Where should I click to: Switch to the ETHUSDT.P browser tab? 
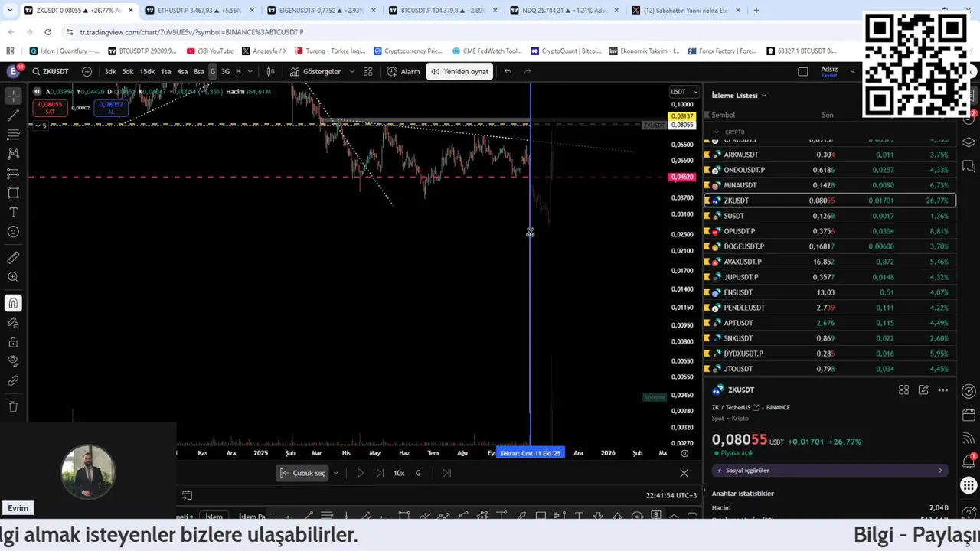pyautogui.click(x=199, y=11)
